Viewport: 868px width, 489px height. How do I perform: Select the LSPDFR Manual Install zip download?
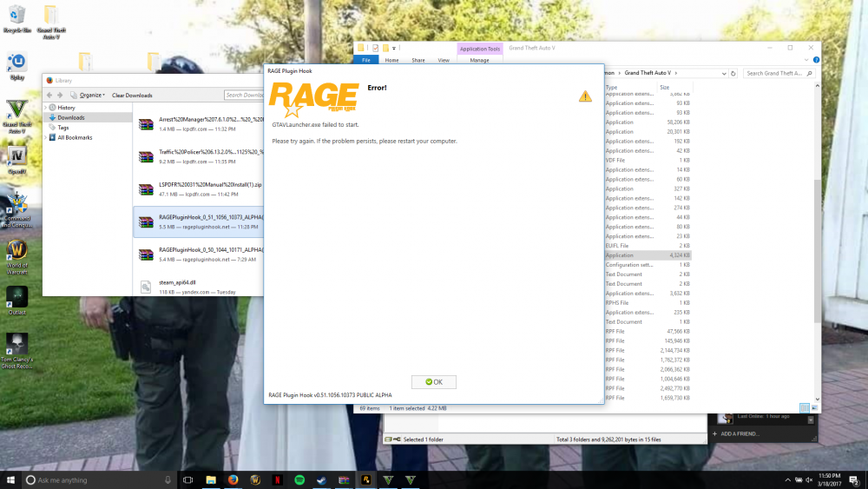pyautogui.click(x=198, y=189)
